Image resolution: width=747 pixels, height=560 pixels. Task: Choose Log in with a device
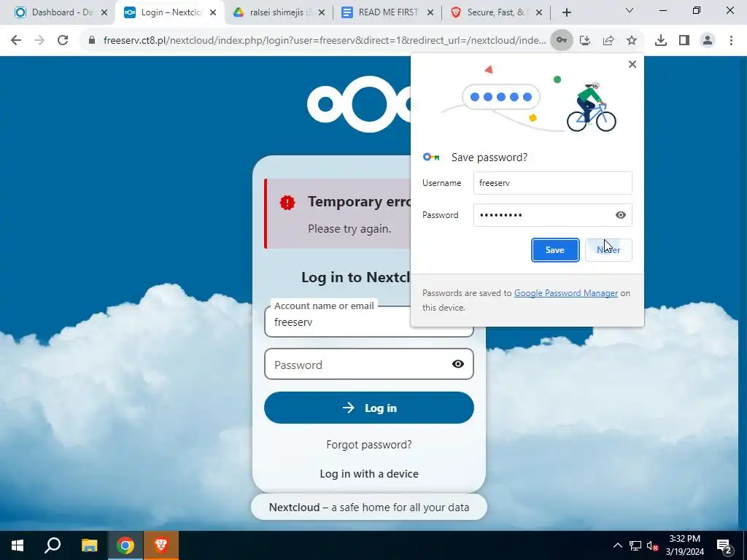pos(368,474)
